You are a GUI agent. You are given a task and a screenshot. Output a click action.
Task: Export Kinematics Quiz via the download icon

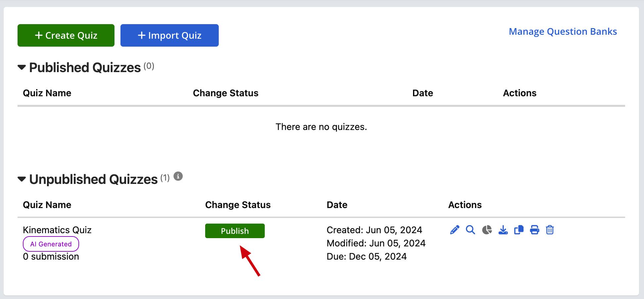point(503,230)
